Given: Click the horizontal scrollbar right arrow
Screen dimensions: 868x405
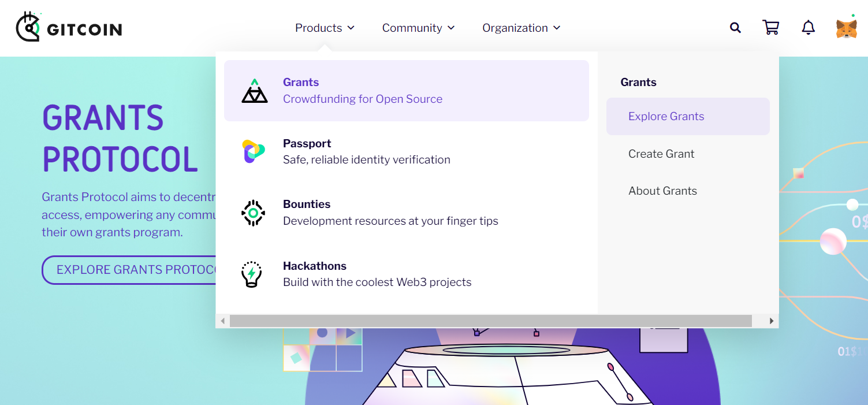Looking at the screenshot, I should (x=772, y=321).
